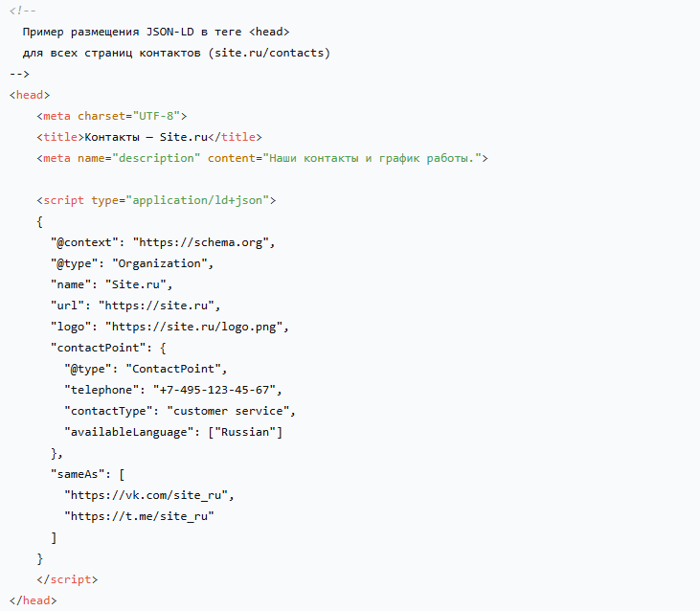Click the description meta content string
700x611 pixels.
point(373,158)
